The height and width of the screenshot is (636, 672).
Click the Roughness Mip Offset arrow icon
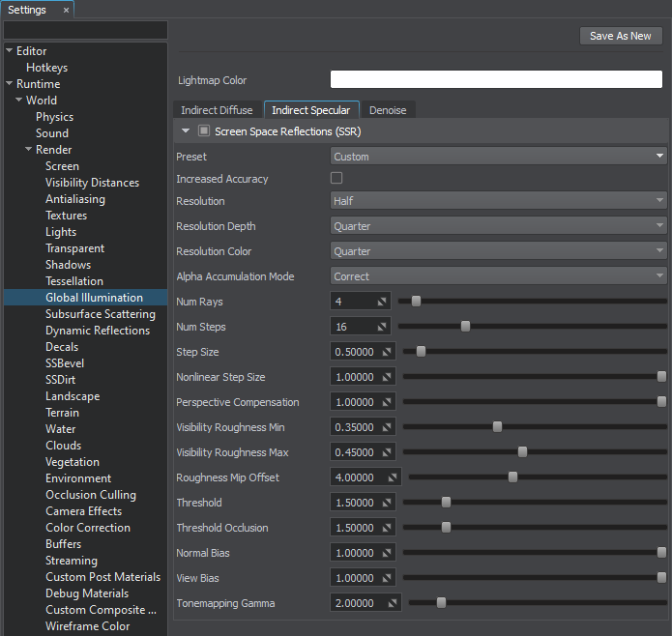(x=393, y=477)
